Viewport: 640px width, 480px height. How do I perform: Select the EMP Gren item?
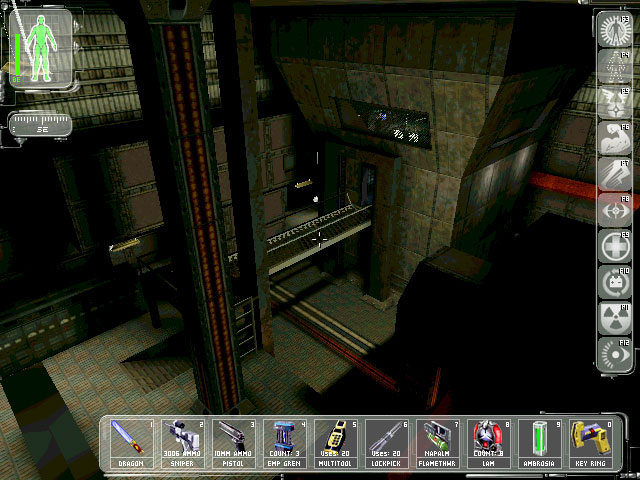tap(284, 444)
